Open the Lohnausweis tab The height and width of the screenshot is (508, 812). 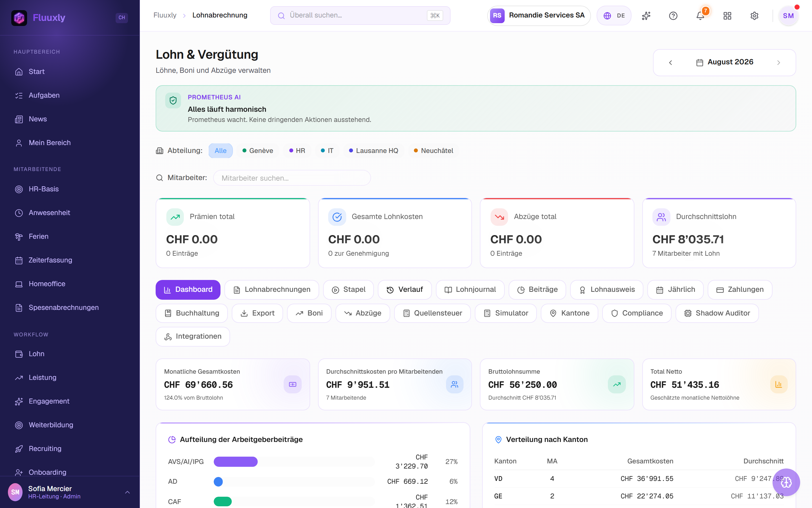pyautogui.click(x=607, y=290)
